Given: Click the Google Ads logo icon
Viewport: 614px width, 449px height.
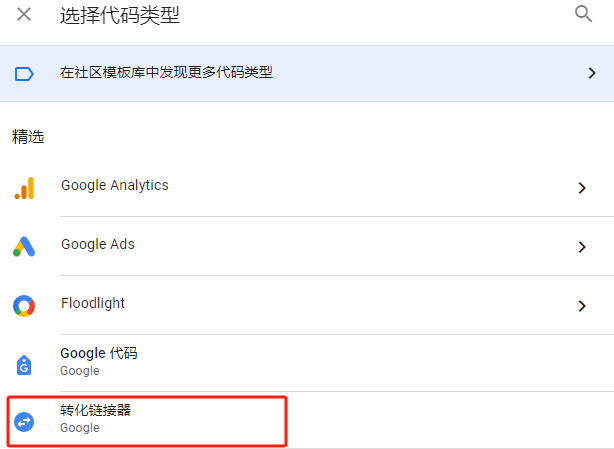Looking at the screenshot, I should [x=24, y=246].
